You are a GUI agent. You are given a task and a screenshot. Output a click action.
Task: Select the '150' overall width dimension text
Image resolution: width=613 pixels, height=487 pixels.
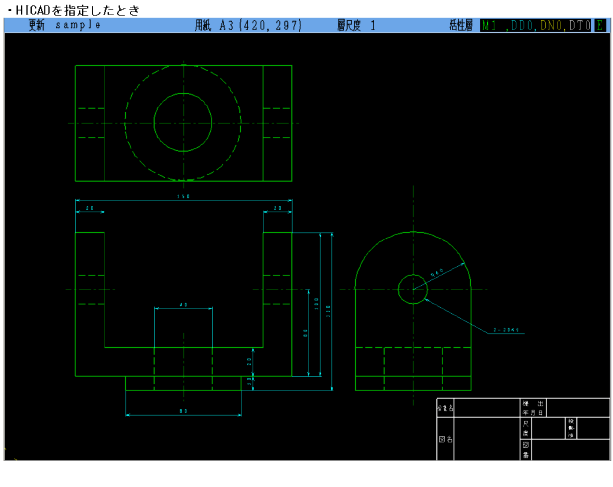[x=183, y=196]
